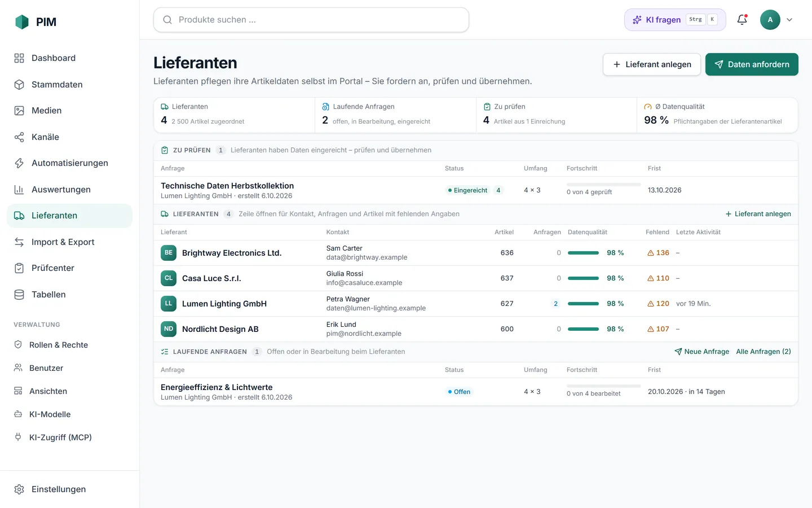Click the KI-Zugriff (MCP) plug icon

18,437
